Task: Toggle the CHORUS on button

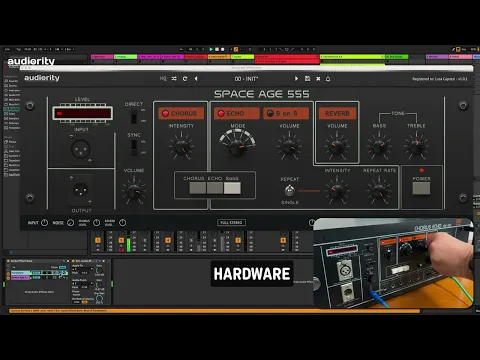Action: [181, 113]
